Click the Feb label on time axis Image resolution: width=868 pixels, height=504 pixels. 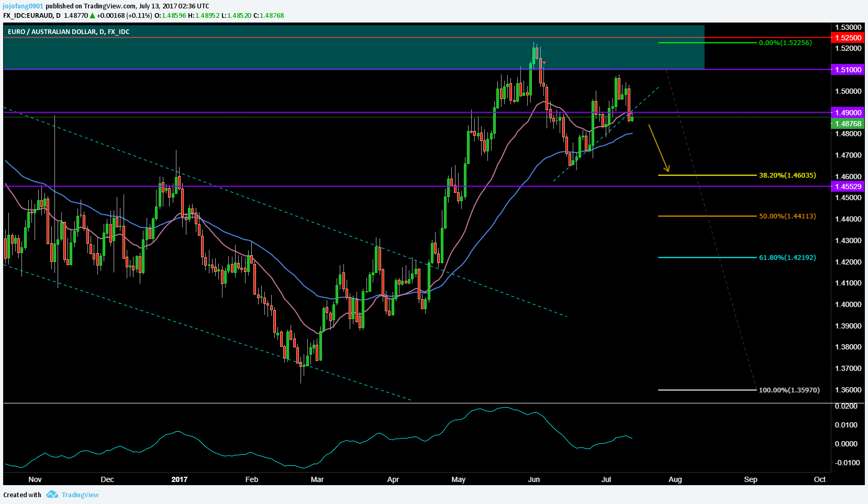tap(252, 479)
